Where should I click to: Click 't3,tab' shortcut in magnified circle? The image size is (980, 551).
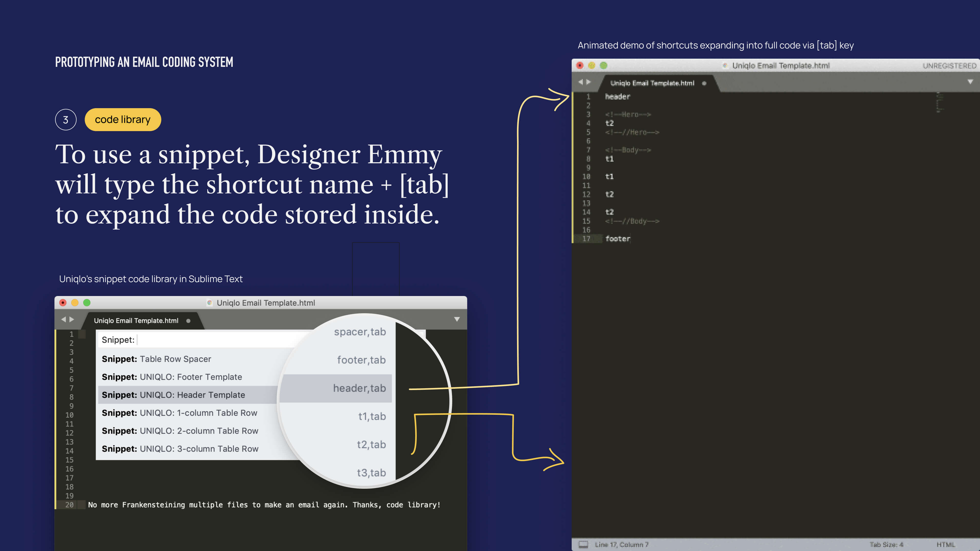tap(371, 473)
